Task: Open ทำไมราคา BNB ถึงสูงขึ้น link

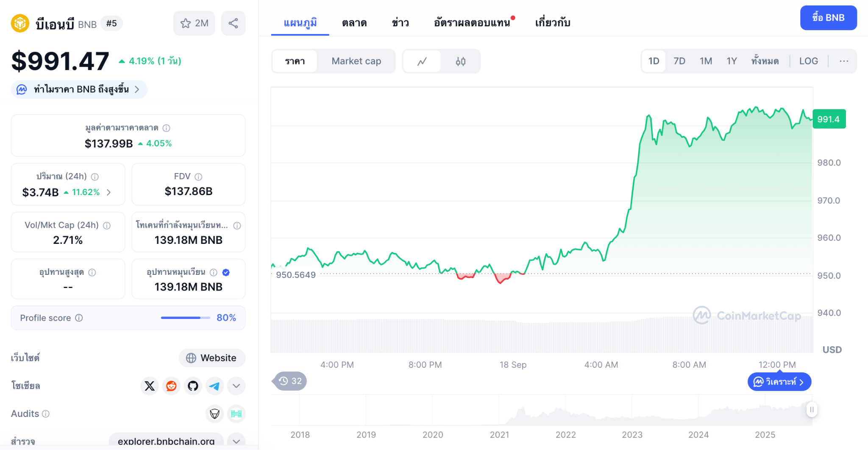Action: coord(81,89)
